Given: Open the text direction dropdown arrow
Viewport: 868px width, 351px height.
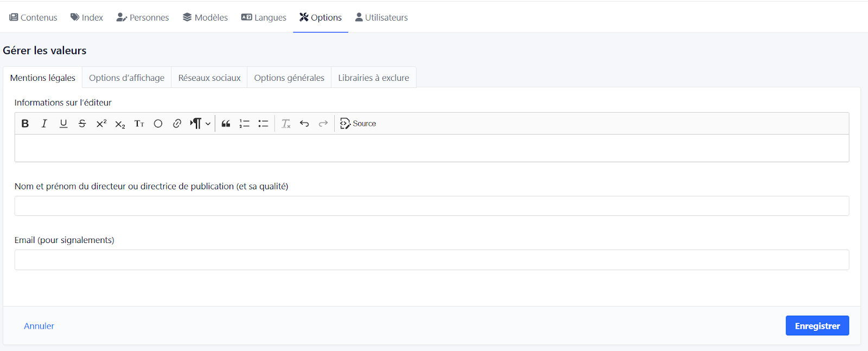Looking at the screenshot, I should pyautogui.click(x=208, y=124).
